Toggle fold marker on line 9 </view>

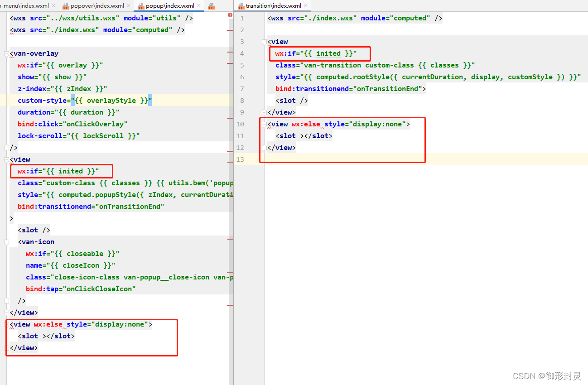pos(265,112)
